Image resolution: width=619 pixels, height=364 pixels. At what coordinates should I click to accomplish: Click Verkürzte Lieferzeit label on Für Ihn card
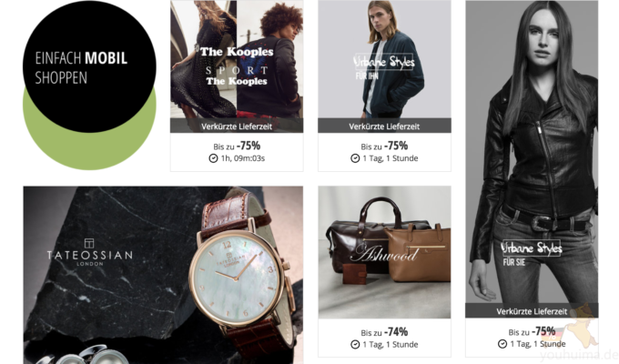click(x=384, y=126)
